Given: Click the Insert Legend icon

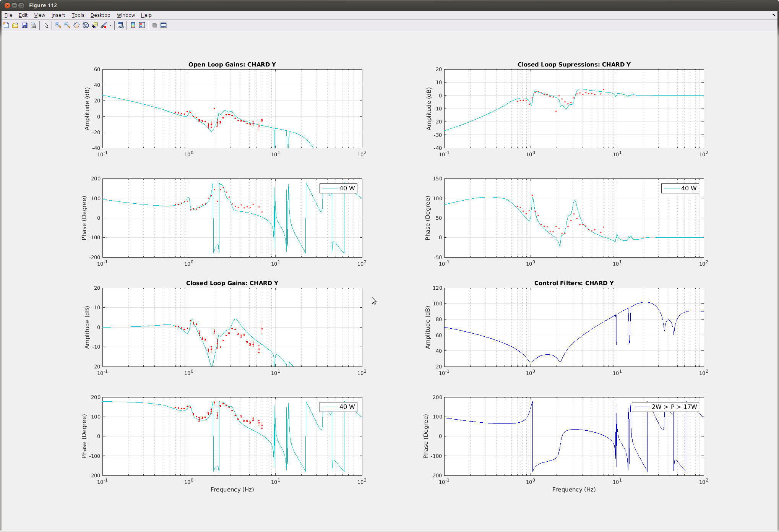Looking at the screenshot, I should tap(142, 26).
